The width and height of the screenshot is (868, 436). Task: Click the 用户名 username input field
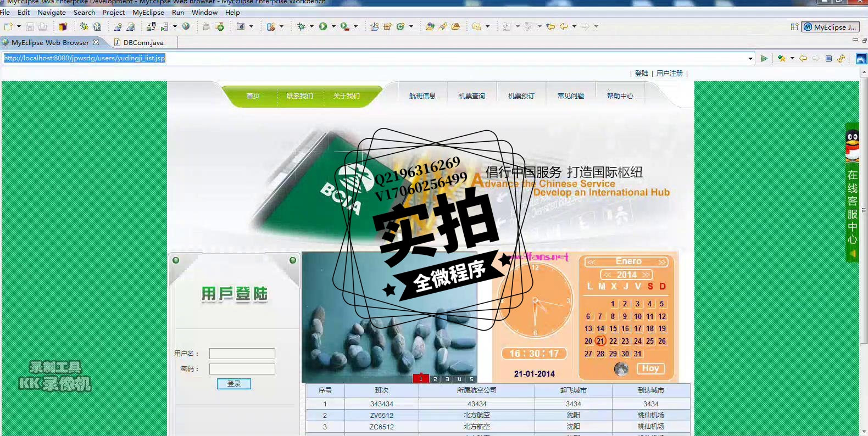pyautogui.click(x=242, y=354)
